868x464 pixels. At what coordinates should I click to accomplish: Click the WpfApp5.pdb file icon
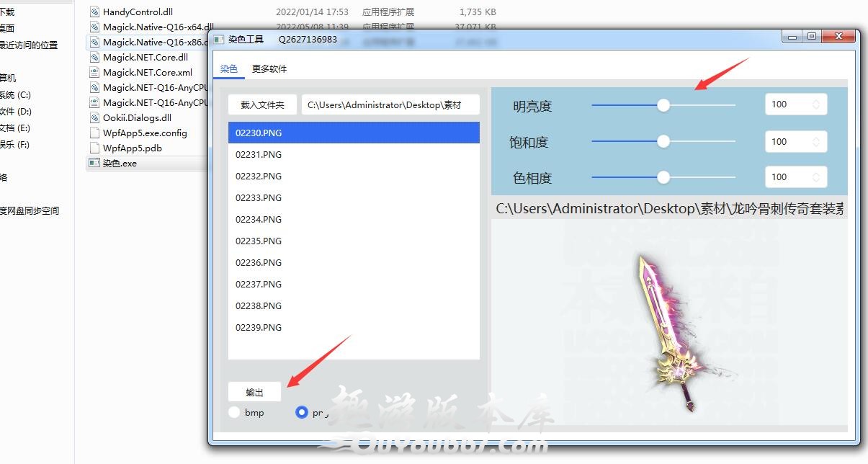94,148
